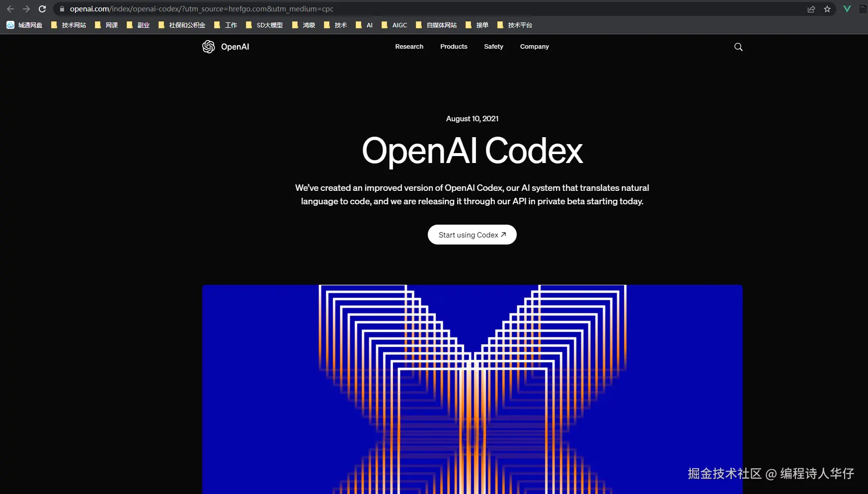
Task: View site info via the lock icon
Action: [x=62, y=9]
